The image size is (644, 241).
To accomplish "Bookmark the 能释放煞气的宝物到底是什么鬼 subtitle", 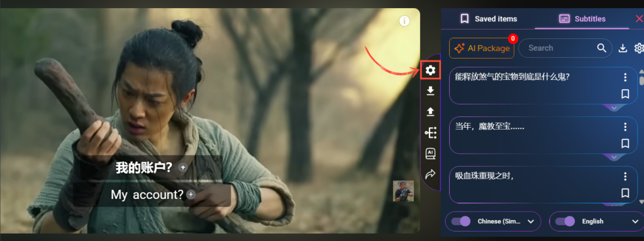I will tap(625, 94).
